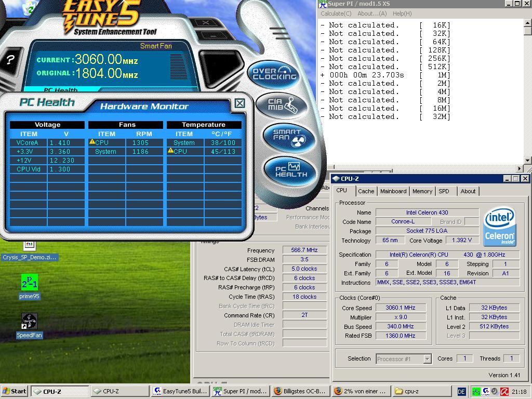
Task: Click the Intel Celeron logo in CPU-Z
Action: (500, 227)
